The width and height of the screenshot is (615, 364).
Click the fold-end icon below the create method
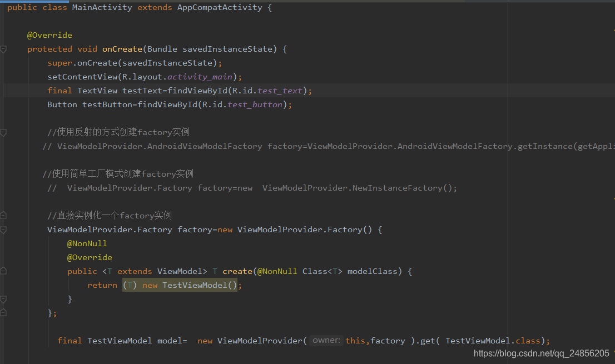click(3, 298)
